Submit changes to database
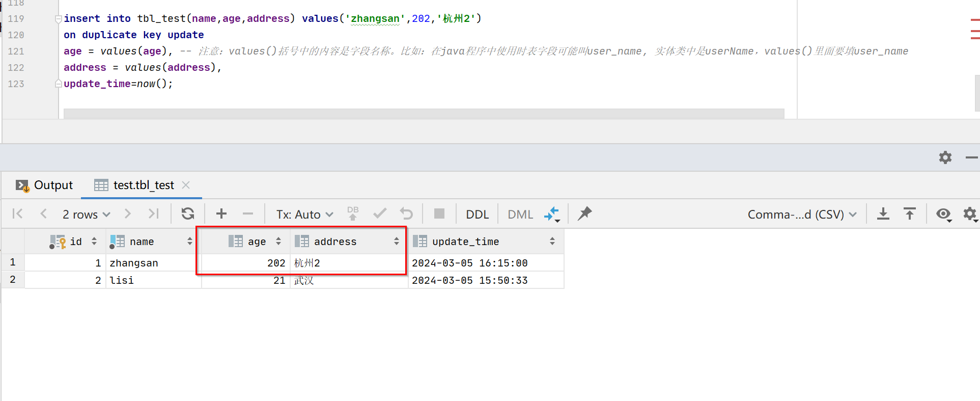The height and width of the screenshot is (401, 980). coord(353,213)
